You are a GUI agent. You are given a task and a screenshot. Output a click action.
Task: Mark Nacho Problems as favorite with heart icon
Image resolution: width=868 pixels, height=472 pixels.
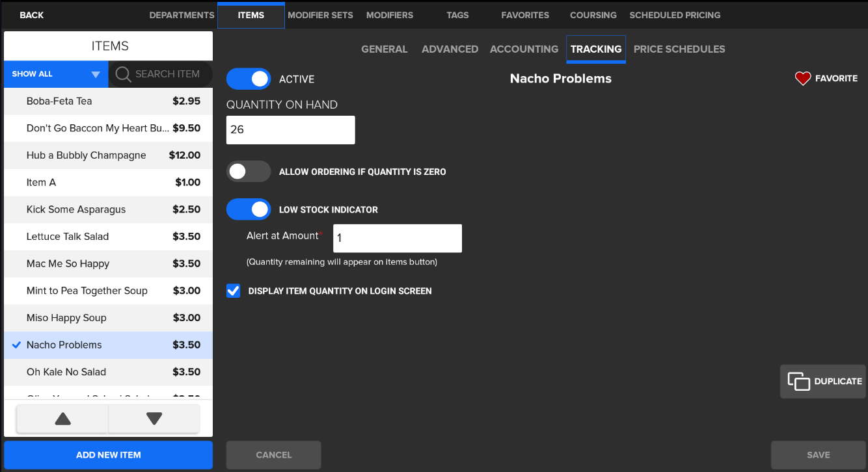pos(802,78)
